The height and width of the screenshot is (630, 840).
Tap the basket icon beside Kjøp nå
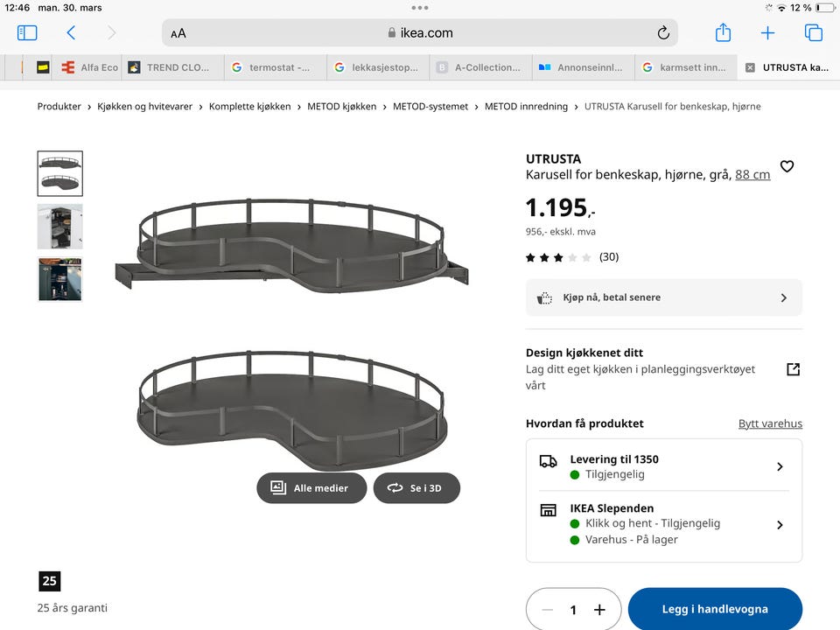click(x=544, y=297)
